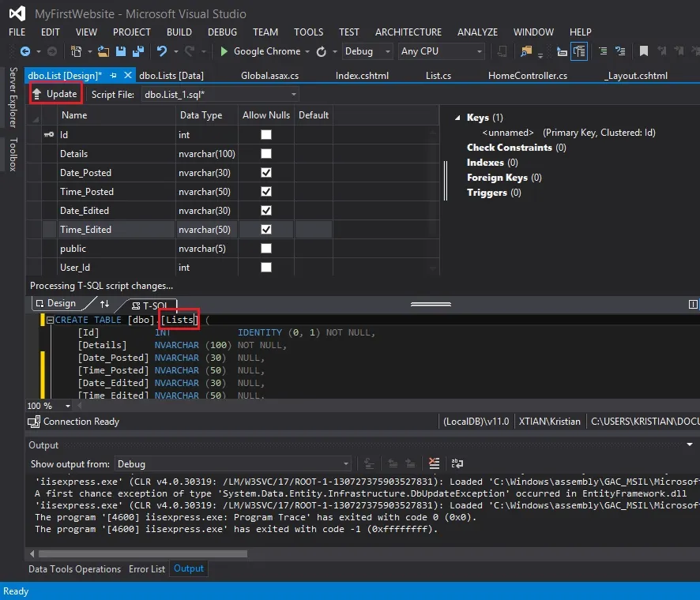Click the Save All icon
This screenshot has height=600, width=700.
(x=138, y=51)
